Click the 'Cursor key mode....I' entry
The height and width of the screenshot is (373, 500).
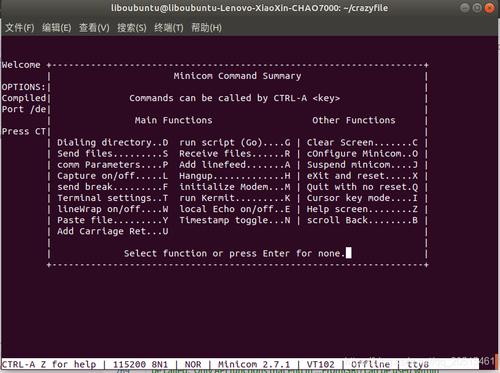click(362, 198)
